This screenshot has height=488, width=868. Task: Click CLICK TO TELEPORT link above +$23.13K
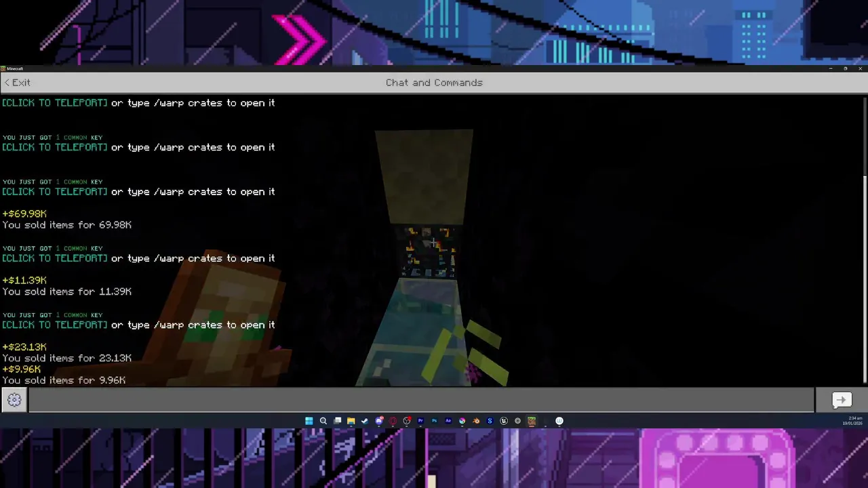tap(55, 325)
